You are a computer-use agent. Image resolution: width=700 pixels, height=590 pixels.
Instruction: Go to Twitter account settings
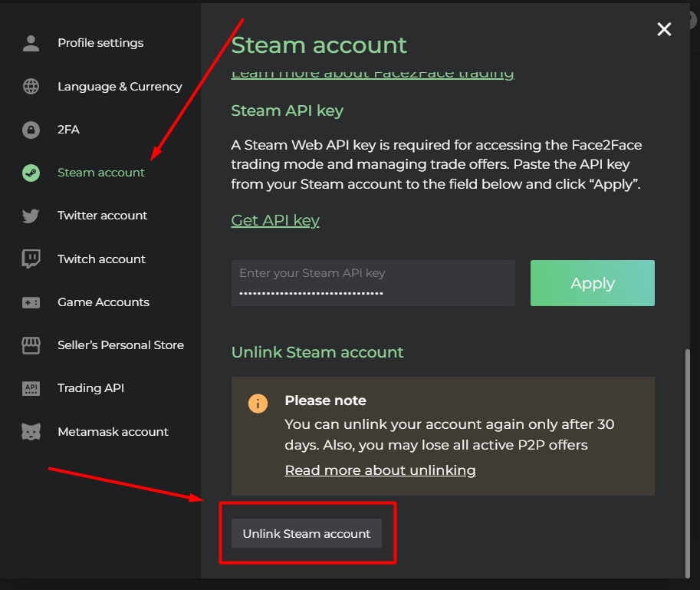[x=102, y=216]
